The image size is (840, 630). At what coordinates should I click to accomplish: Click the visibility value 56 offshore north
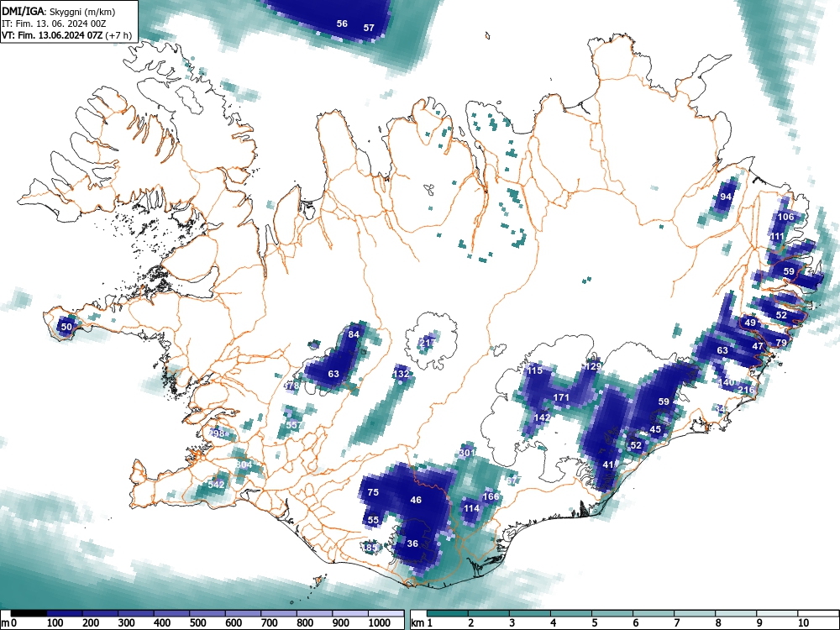(x=342, y=24)
